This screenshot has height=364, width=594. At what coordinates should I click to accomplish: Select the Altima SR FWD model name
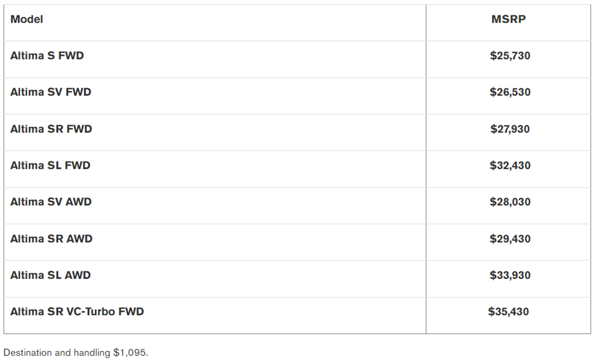(51, 129)
